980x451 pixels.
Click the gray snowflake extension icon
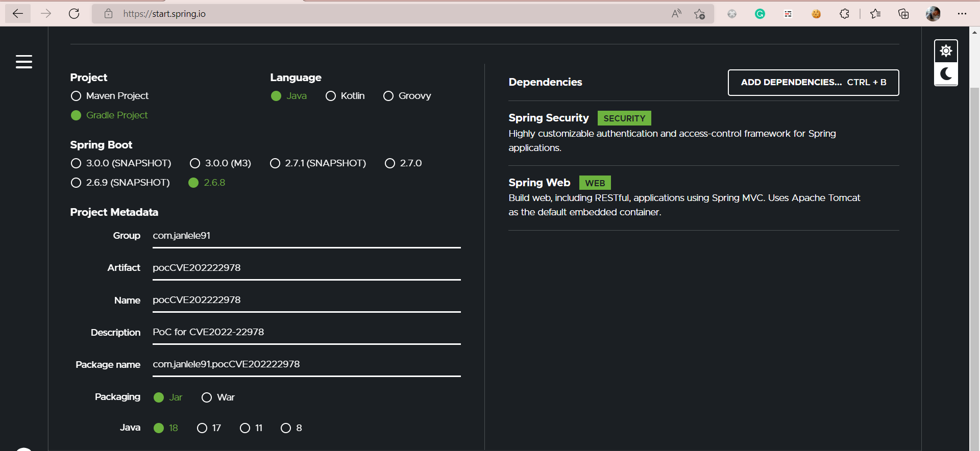[x=732, y=14]
